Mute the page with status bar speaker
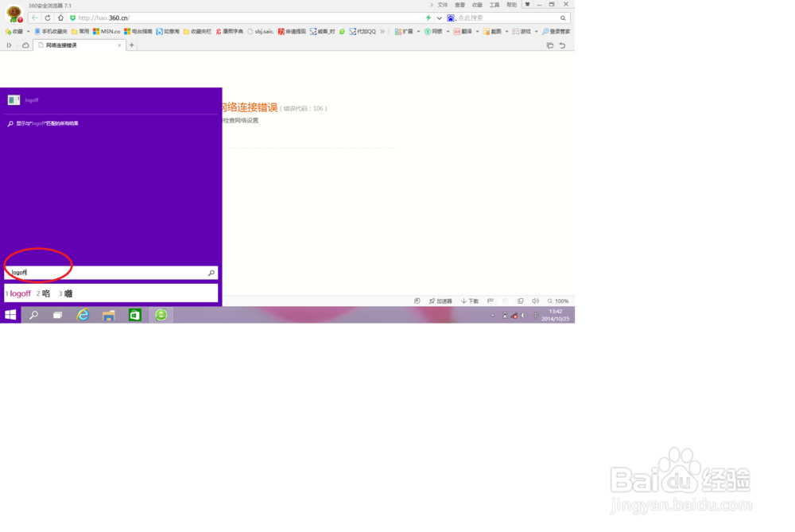795x532 pixels. coord(535,301)
